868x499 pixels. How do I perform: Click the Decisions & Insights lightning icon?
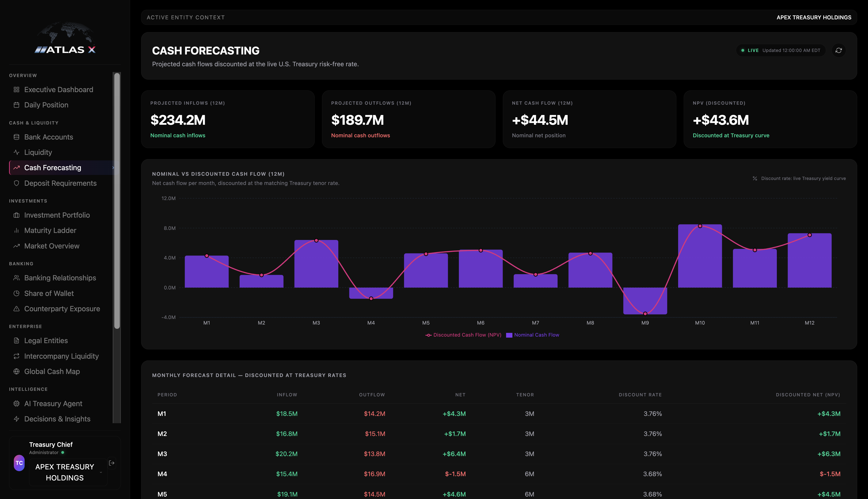(17, 419)
